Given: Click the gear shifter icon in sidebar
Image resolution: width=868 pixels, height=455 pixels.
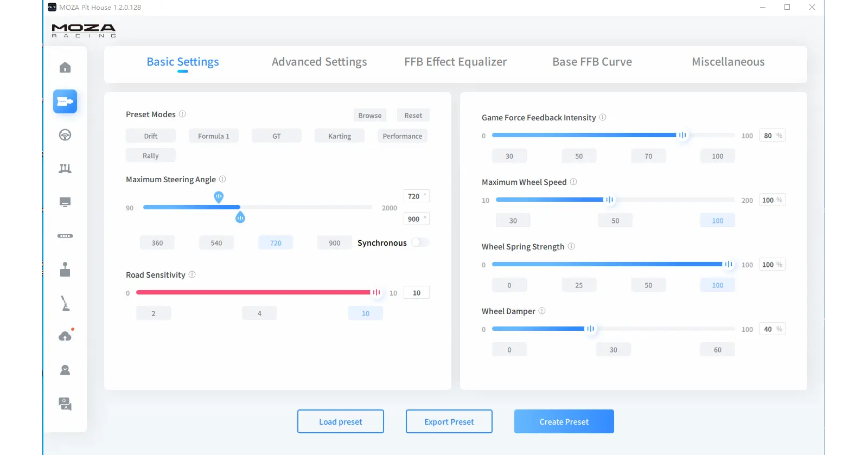Looking at the screenshot, I should coord(65,270).
